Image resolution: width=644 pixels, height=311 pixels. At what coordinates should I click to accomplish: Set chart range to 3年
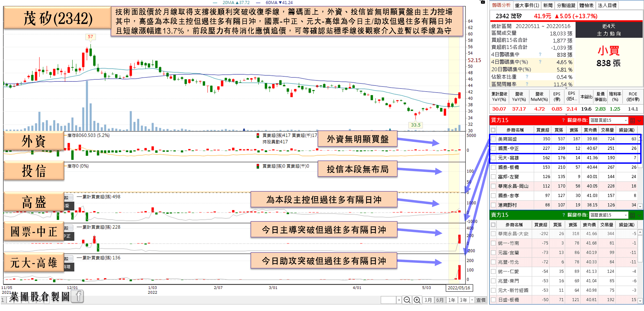[464, 300]
